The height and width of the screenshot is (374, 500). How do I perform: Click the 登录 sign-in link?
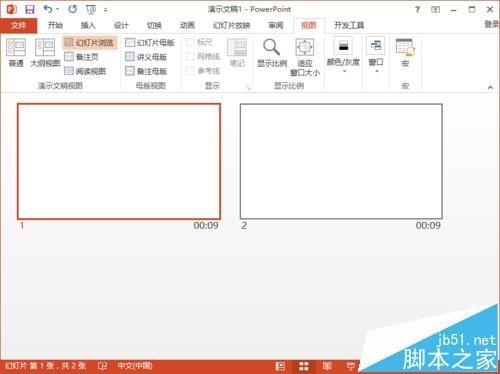(491, 24)
